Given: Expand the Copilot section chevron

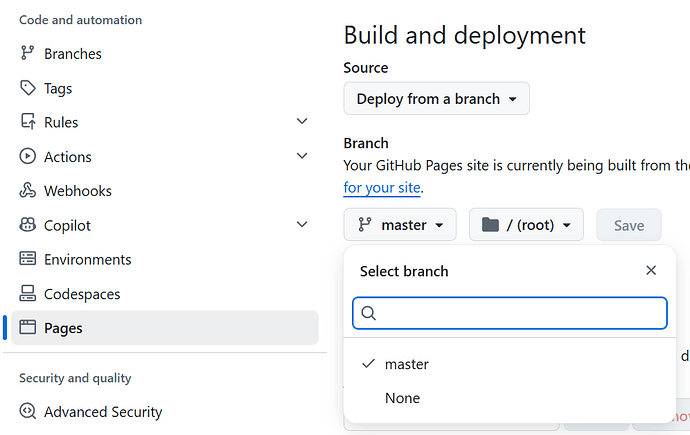Looking at the screenshot, I should click(302, 224).
